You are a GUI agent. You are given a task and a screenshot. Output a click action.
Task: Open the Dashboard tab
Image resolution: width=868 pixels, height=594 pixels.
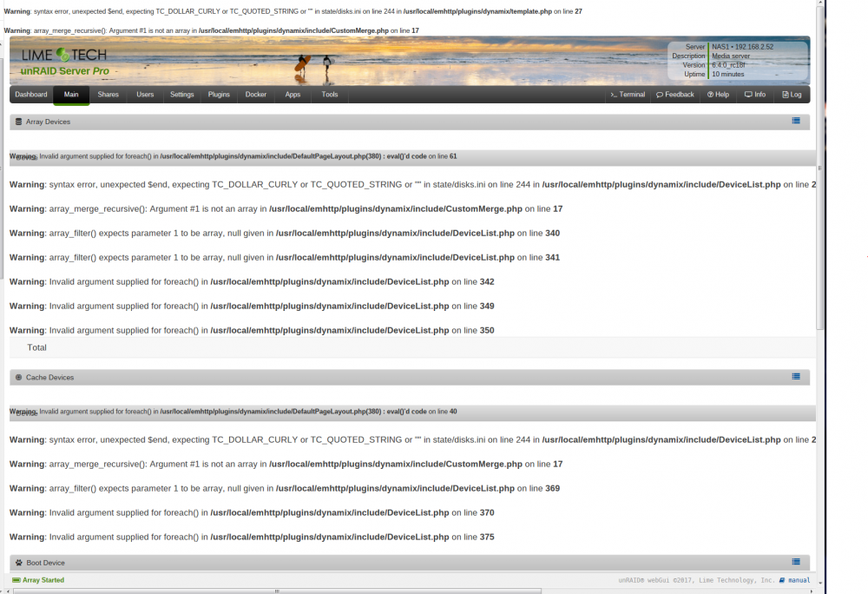[x=31, y=95]
